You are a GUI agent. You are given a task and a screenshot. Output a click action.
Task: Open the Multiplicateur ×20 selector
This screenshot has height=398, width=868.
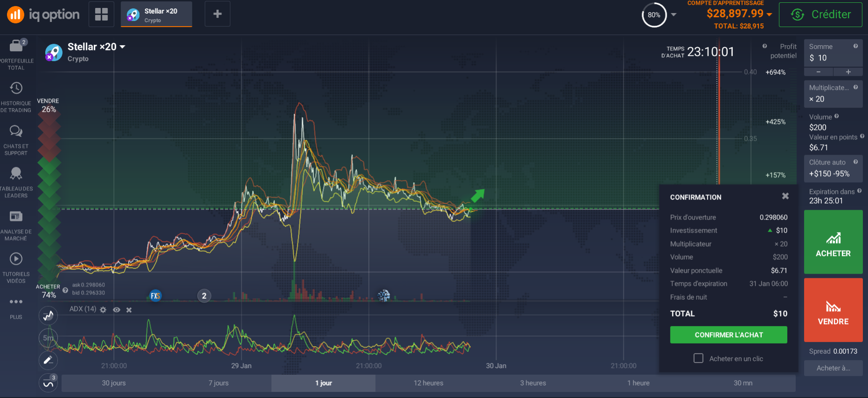tap(833, 94)
